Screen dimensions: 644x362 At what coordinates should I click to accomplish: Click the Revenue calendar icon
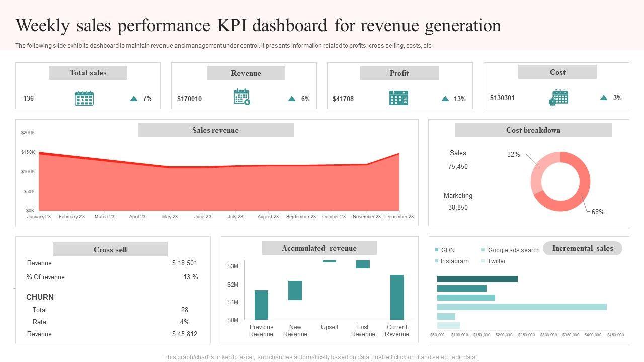[x=242, y=97]
